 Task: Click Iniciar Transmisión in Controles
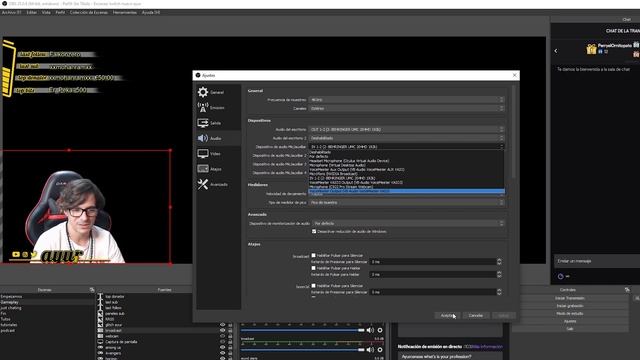(570, 298)
